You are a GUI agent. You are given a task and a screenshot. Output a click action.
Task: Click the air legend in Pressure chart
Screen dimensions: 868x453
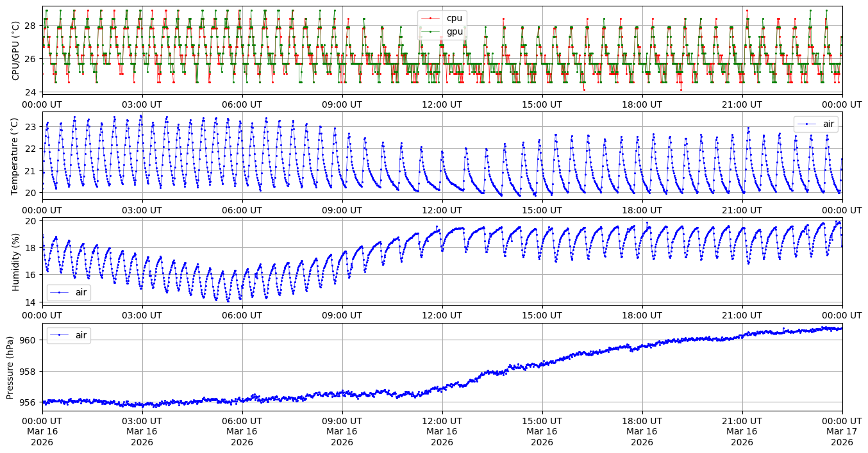(69, 335)
